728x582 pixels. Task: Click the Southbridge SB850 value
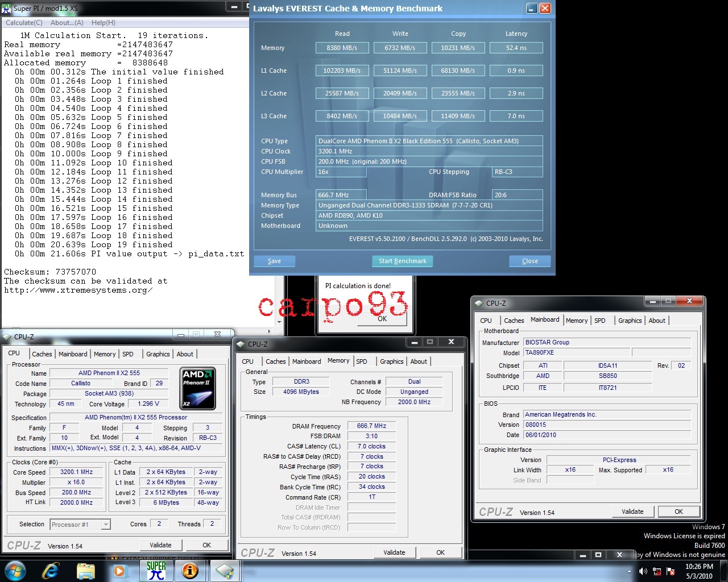(608, 376)
